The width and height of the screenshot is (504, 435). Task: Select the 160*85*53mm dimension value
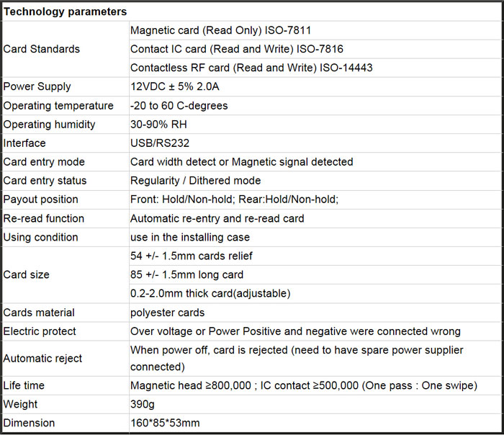point(165,423)
